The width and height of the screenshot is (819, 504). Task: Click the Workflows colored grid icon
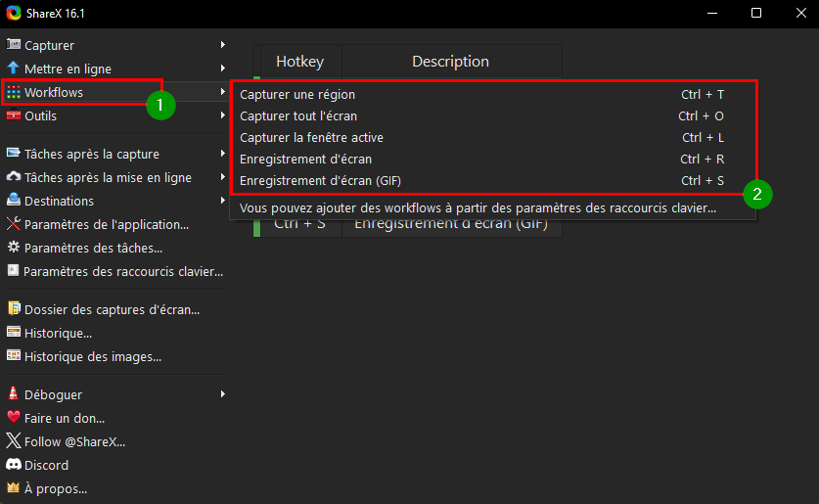pyautogui.click(x=13, y=92)
